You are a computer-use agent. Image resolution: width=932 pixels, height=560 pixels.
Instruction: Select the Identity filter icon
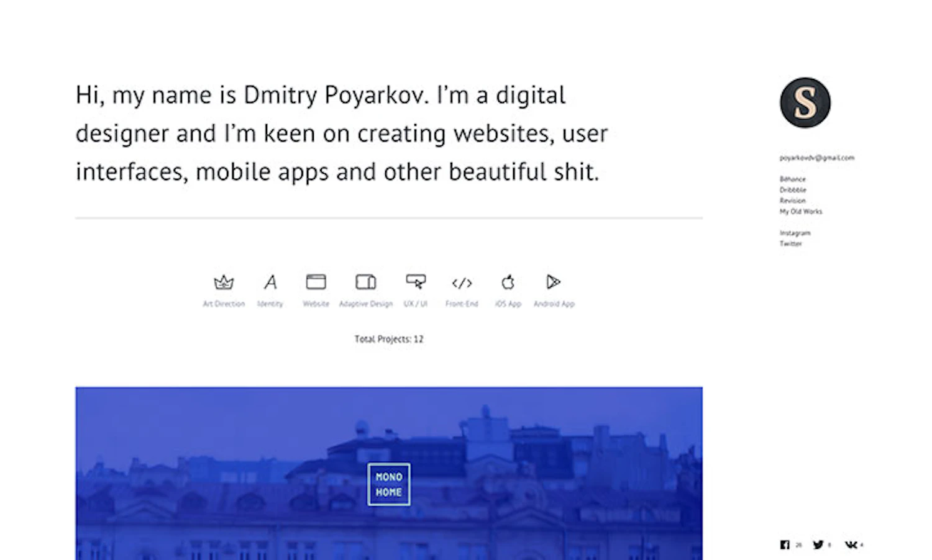click(271, 282)
